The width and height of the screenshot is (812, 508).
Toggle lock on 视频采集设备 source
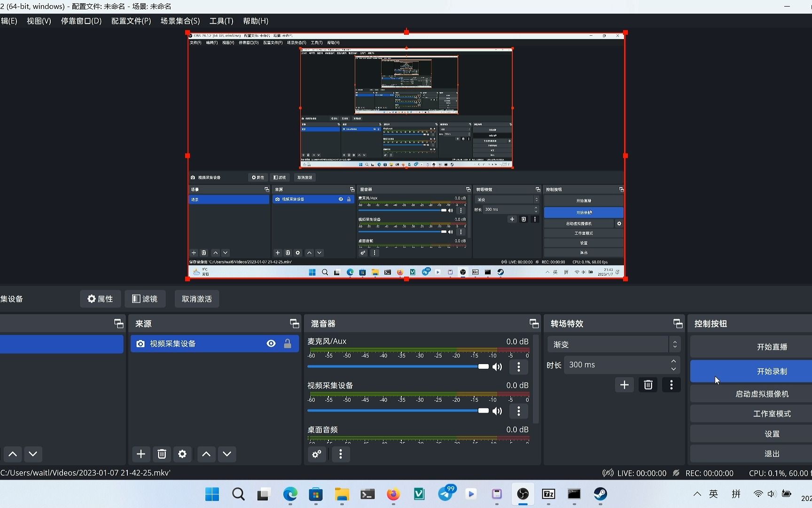(288, 344)
